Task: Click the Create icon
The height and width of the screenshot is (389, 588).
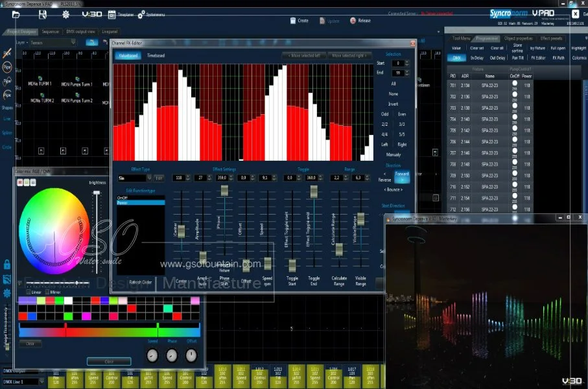Action: click(293, 21)
